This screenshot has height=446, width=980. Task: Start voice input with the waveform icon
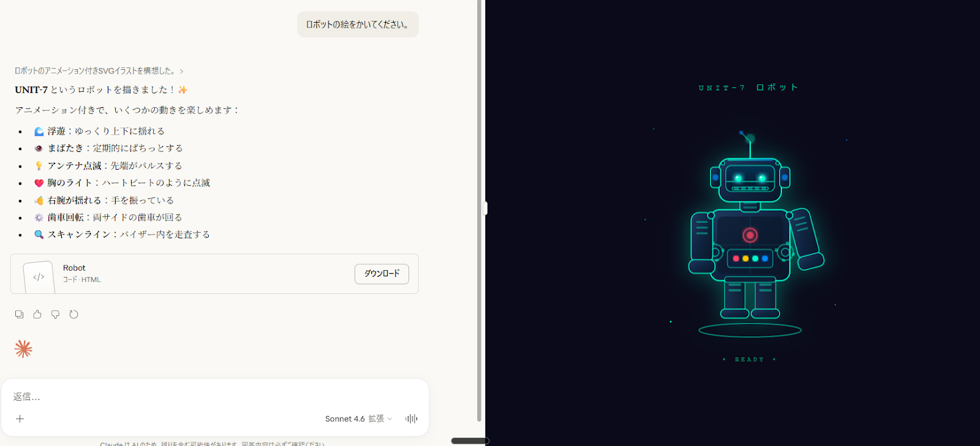click(411, 418)
